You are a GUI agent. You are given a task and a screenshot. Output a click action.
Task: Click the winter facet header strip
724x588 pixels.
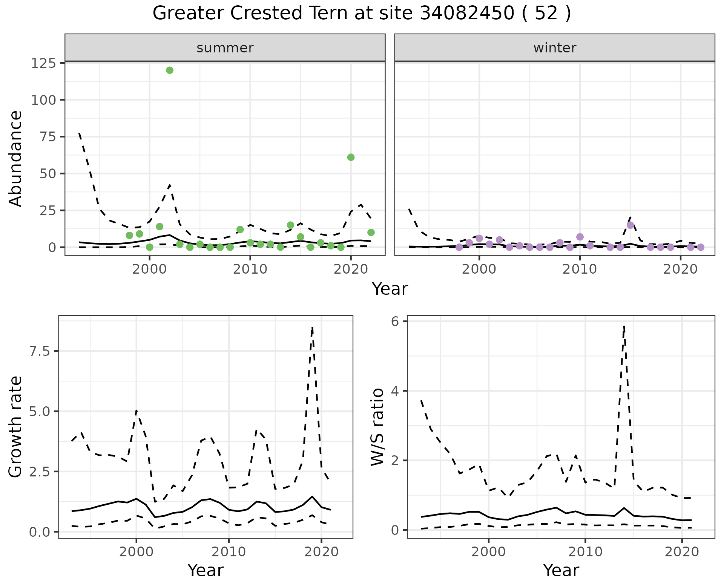pyautogui.click(x=554, y=48)
